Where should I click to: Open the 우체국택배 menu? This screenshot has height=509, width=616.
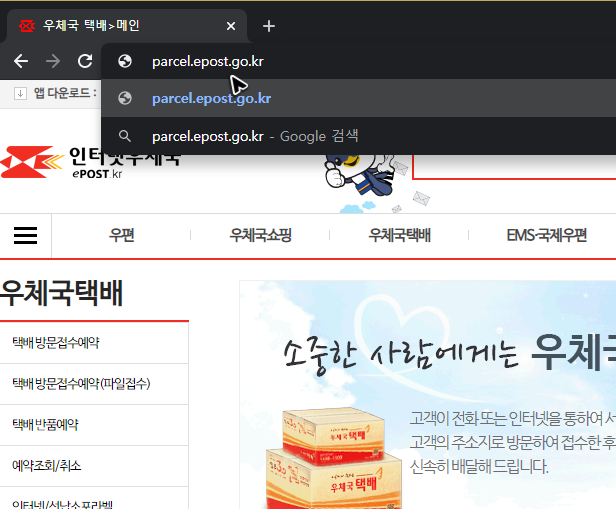coord(400,235)
